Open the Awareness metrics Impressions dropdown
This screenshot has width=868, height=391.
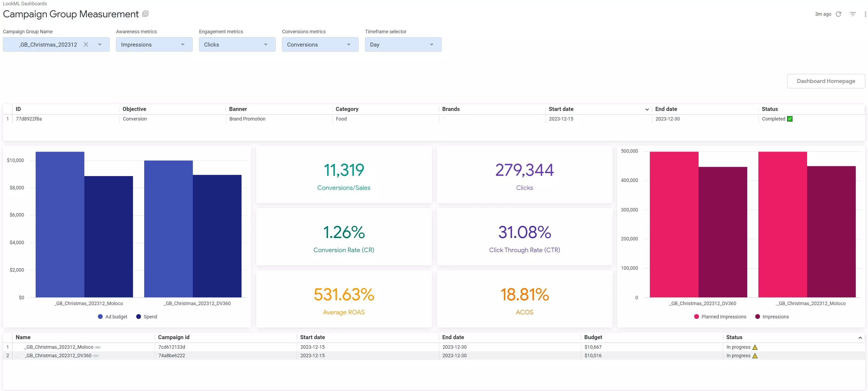154,44
